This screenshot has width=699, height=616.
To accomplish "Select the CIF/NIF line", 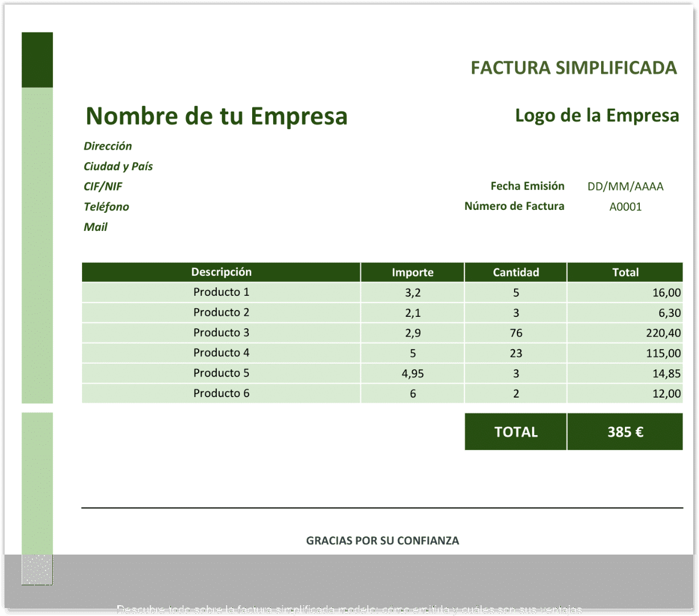I will [x=103, y=187].
